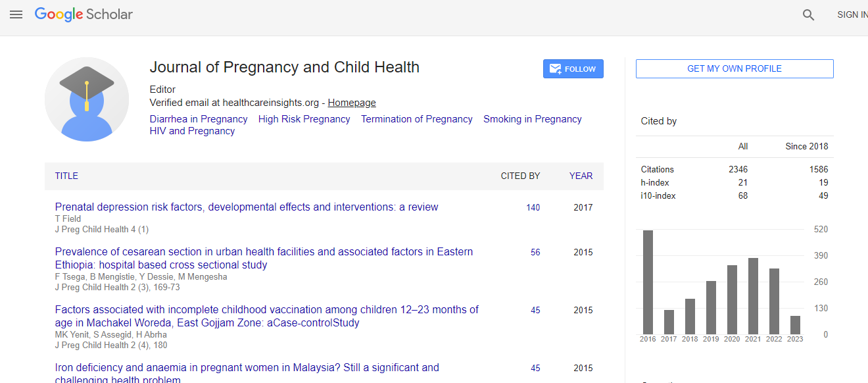Click the profile avatar picture

[87, 99]
